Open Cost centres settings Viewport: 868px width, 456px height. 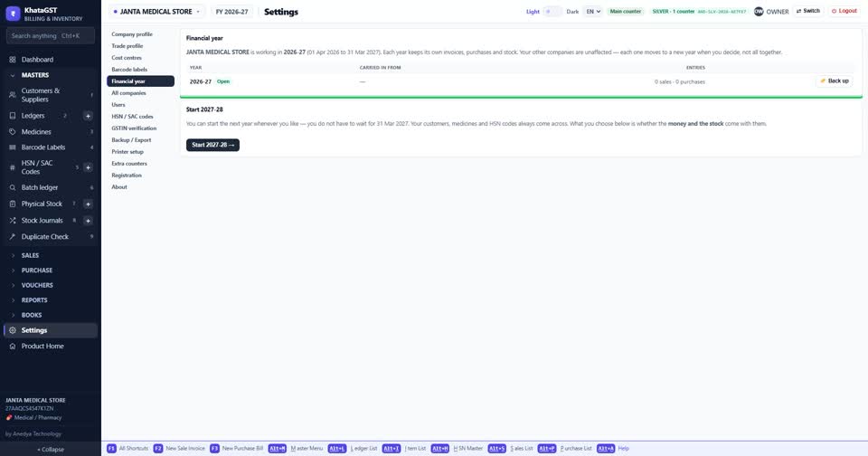[x=141, y=58]
